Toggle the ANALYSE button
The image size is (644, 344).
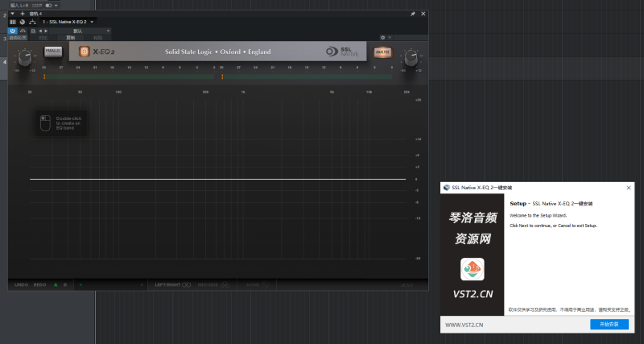[x=382, y=52]
